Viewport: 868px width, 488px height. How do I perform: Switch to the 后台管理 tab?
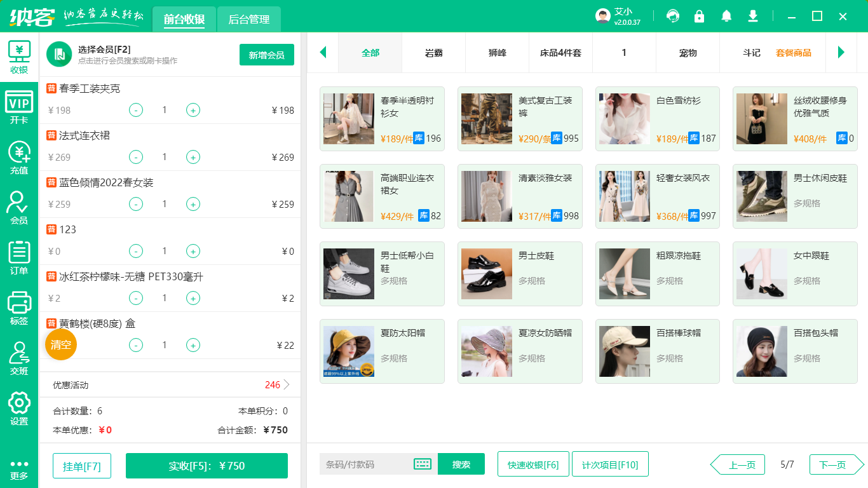(248, 20)
